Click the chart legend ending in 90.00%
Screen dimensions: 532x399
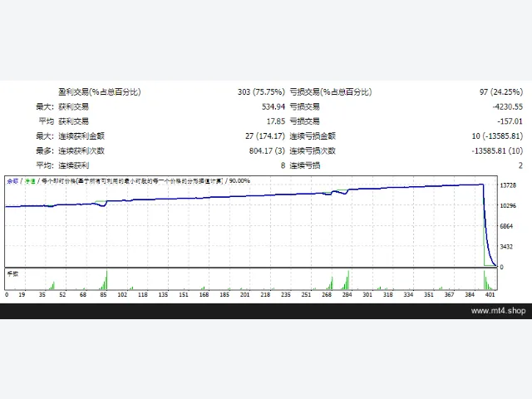point(129,181)
